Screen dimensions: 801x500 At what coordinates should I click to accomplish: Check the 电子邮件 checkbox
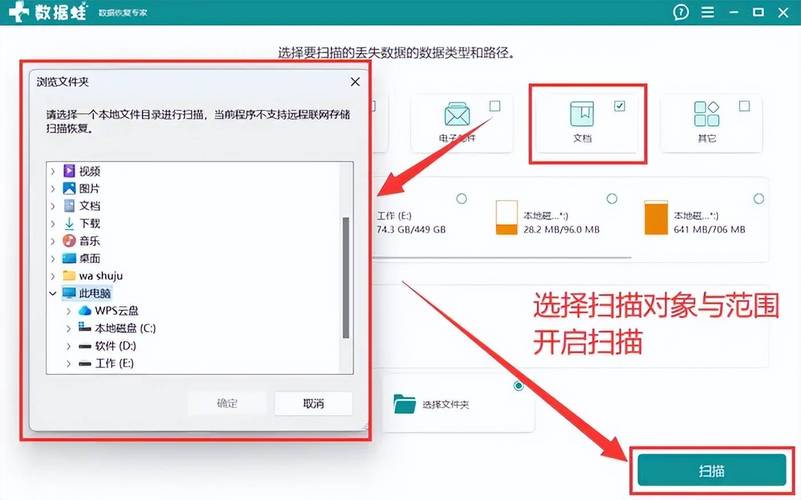(495, 106)
